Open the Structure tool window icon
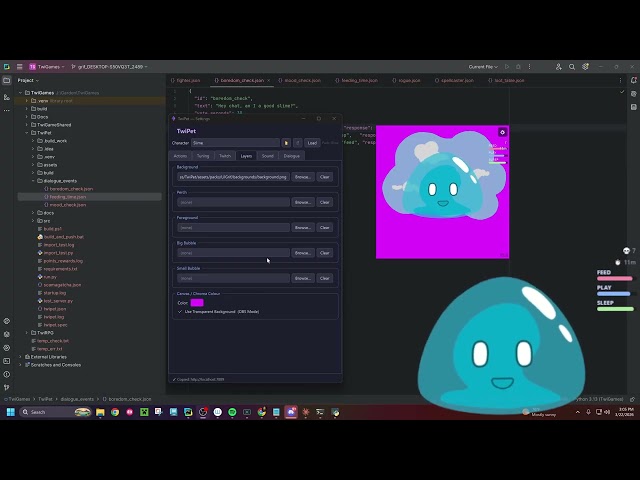The image size is (640, 480). pyautogui.click(x=7, y=97)
